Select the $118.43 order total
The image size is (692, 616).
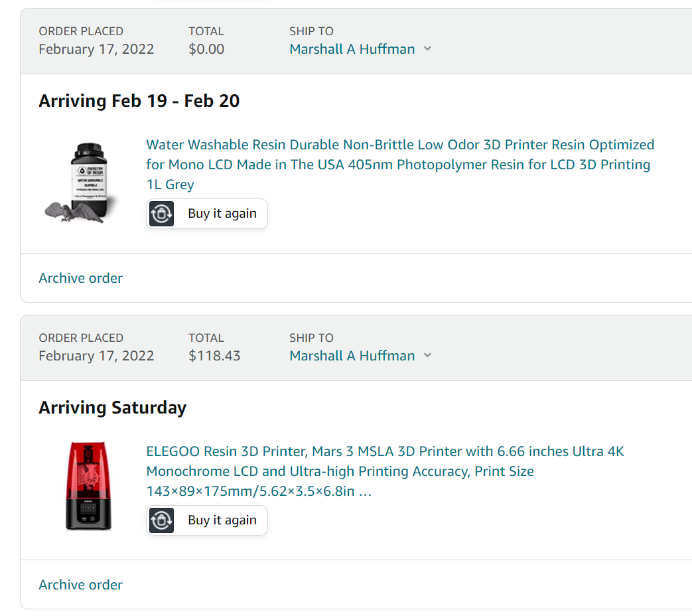214,356
